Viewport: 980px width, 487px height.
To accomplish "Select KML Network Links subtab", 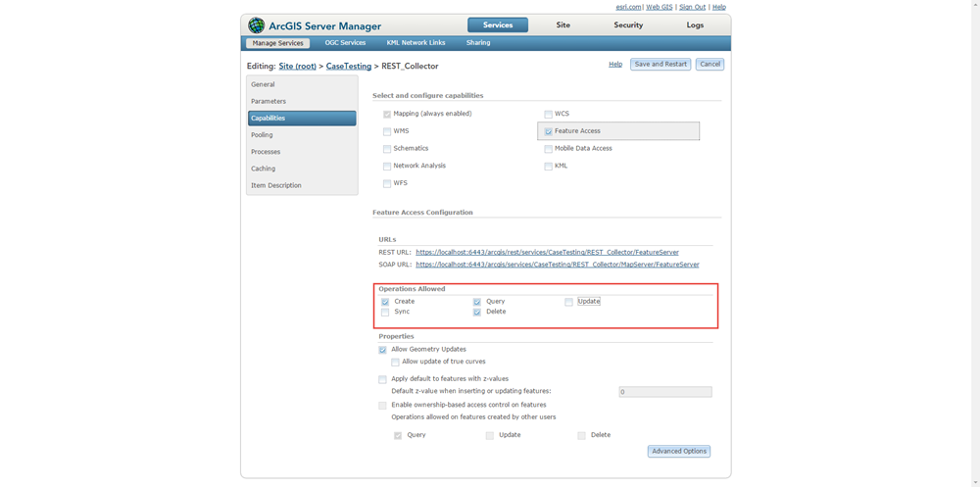I will coord(416,43).
